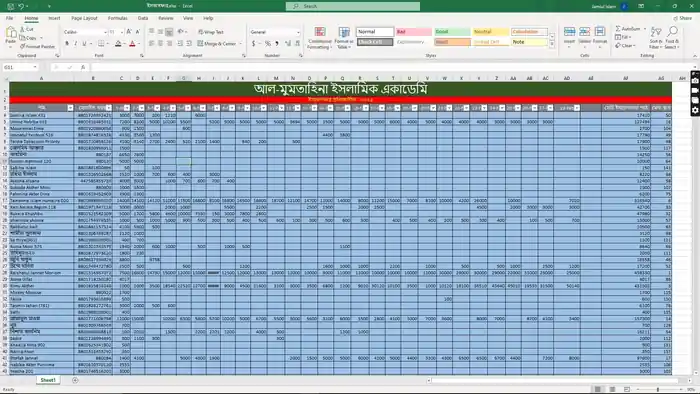
Task: Switch to the Formulas tab
Action: [x=117, y=18]
